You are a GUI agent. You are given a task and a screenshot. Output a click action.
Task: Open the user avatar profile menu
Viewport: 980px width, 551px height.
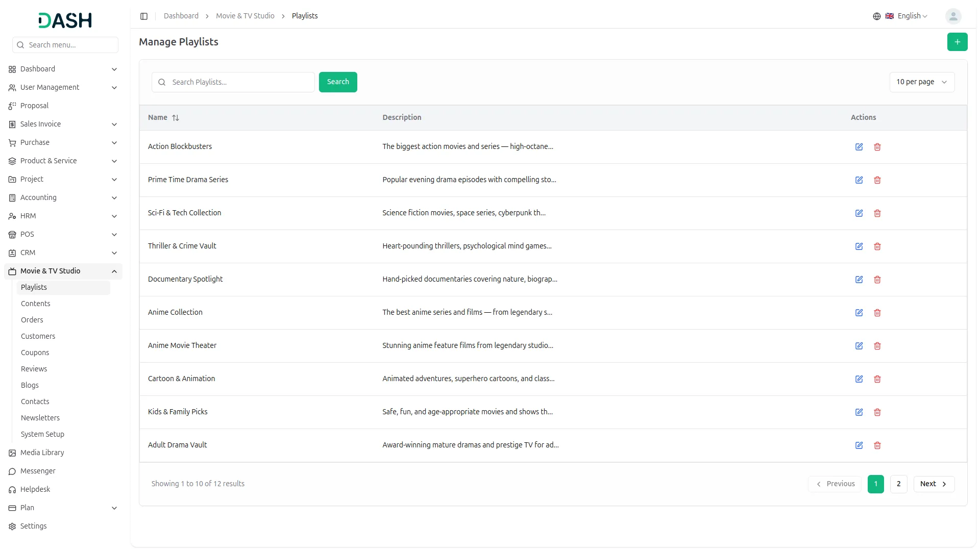point(953,16)
